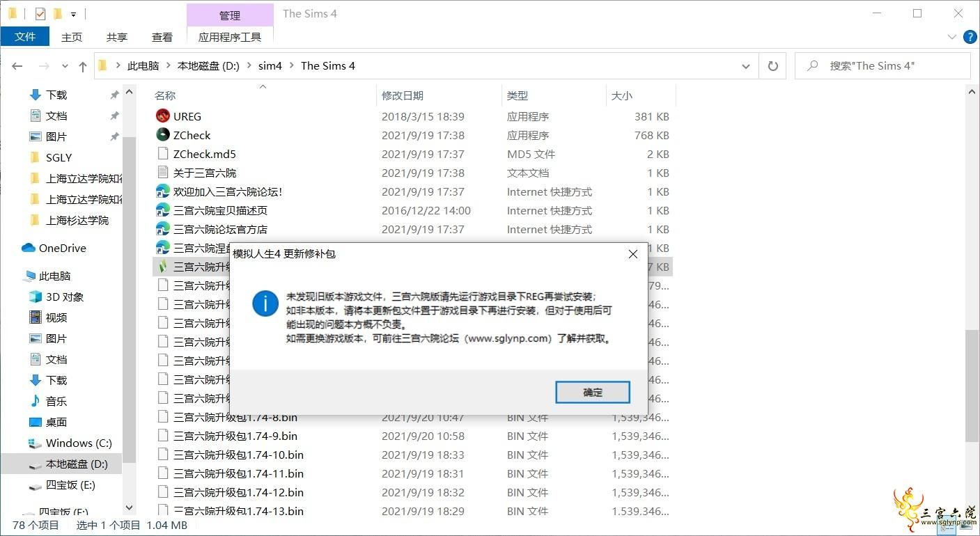The image size is (980, 536).
Task: Click 确定 in the dialog
Action: 593,392
